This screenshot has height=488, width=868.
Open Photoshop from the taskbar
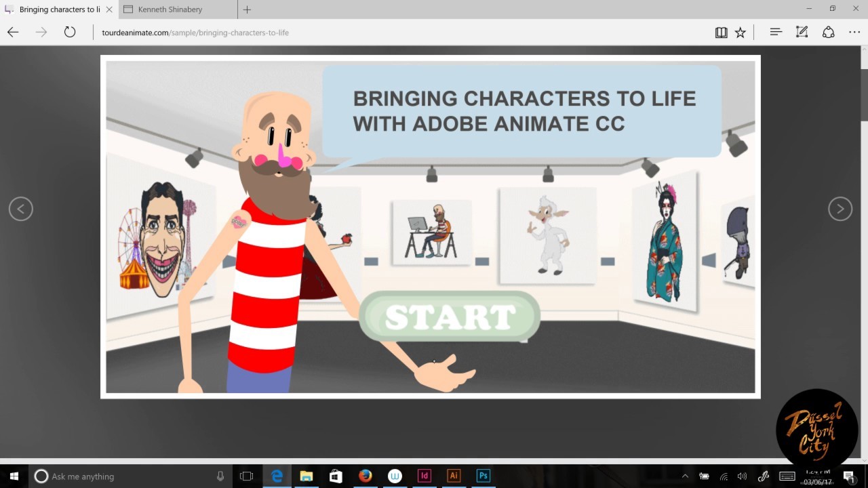[483, 476]
